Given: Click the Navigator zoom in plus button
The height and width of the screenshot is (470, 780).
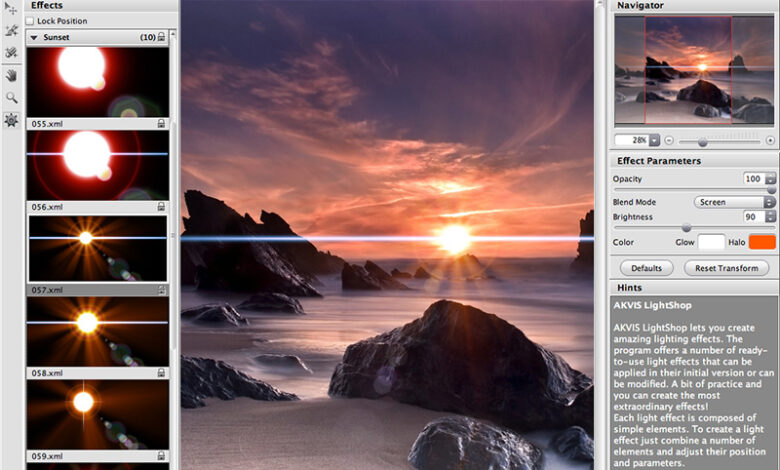Looking at the screenshot, I should pyautogui.click(x=770, y=140).
